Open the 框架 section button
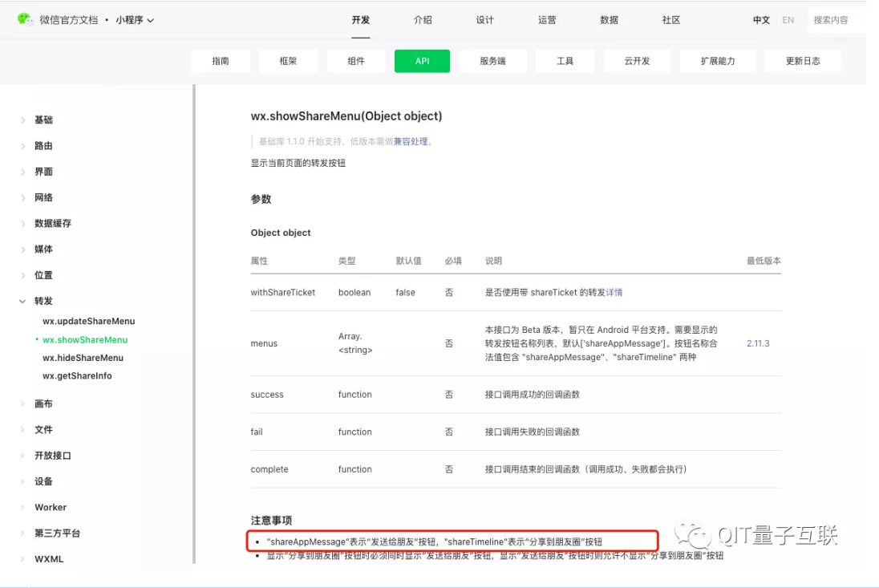This screenshot has width=879, height=588. 288,61
